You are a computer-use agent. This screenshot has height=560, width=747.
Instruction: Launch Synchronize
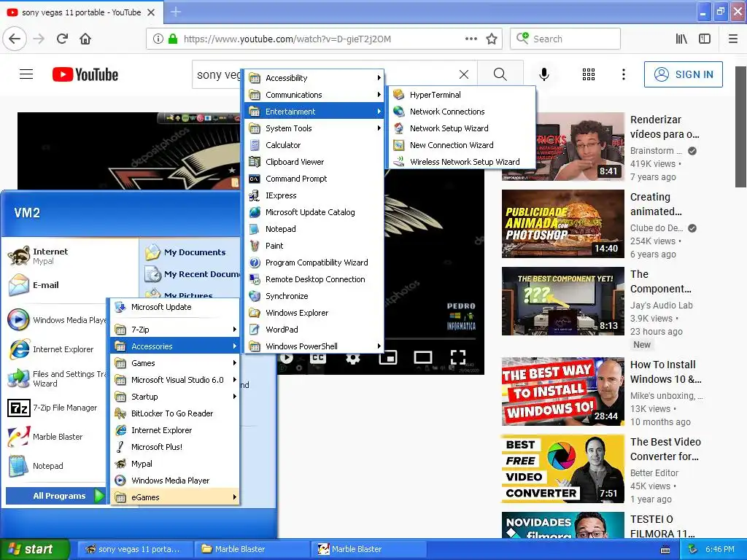point(314,296)
